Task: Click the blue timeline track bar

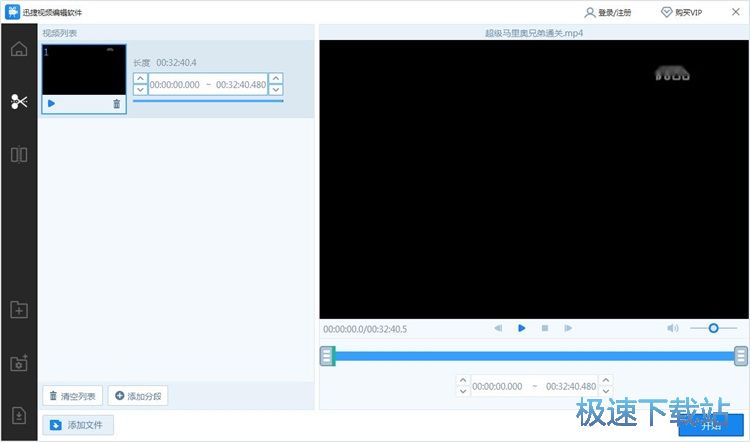Action: pyautogui.click(x=534, y=356)
